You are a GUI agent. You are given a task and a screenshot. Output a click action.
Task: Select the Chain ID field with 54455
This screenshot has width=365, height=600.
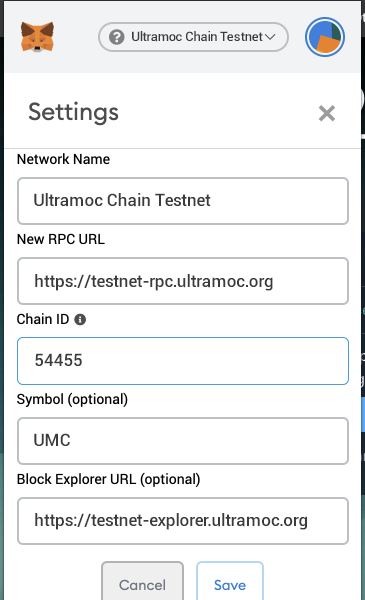coord(183,361)
